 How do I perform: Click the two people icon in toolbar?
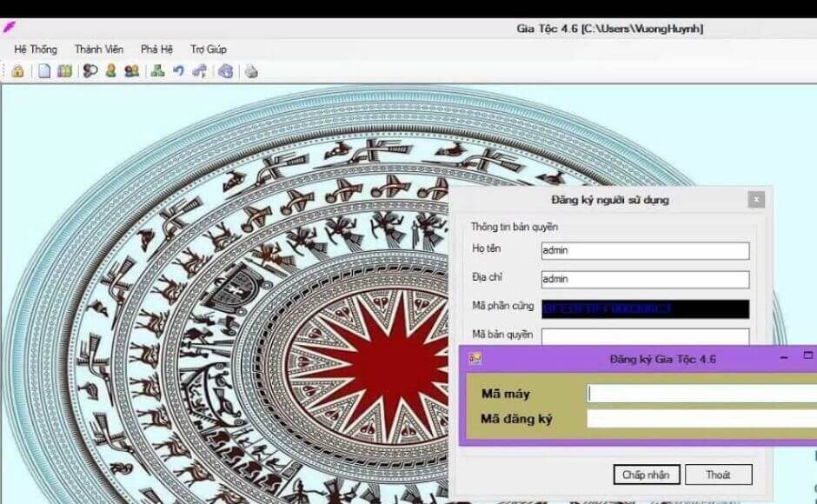coord(132,71)
